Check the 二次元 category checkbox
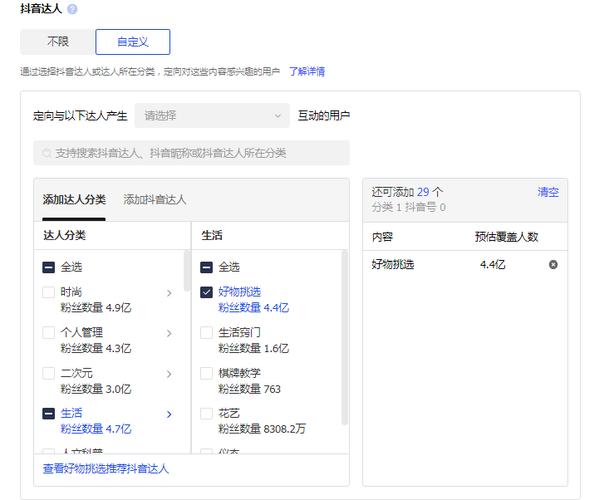Viewport: 614px width, 500px height. [x=49, y=373]
